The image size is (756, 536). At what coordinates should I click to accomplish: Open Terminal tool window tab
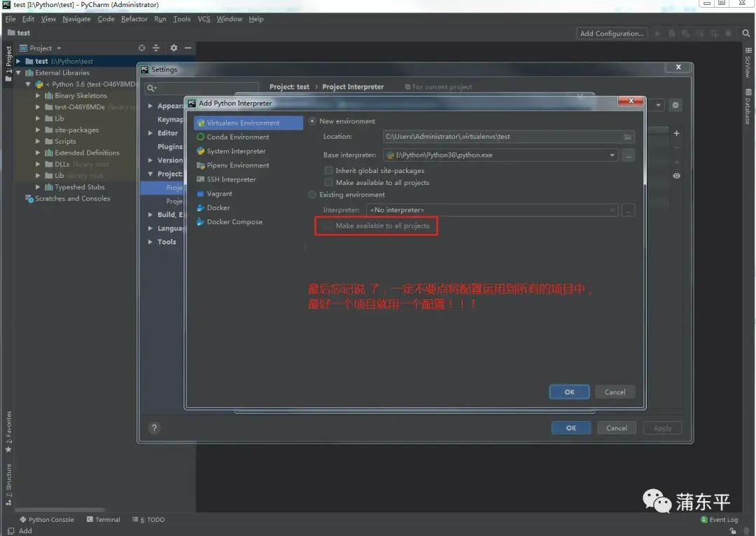pos(103,520)
